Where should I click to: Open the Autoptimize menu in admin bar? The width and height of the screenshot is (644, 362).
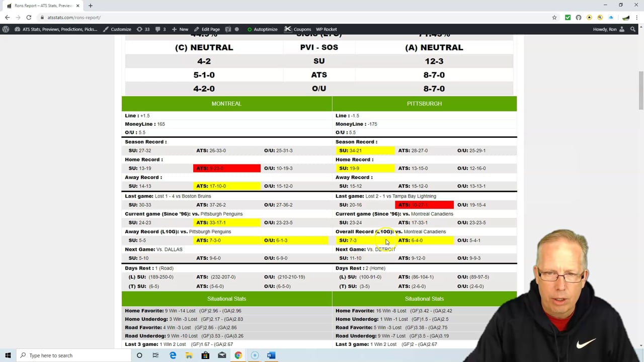[262, 29]
